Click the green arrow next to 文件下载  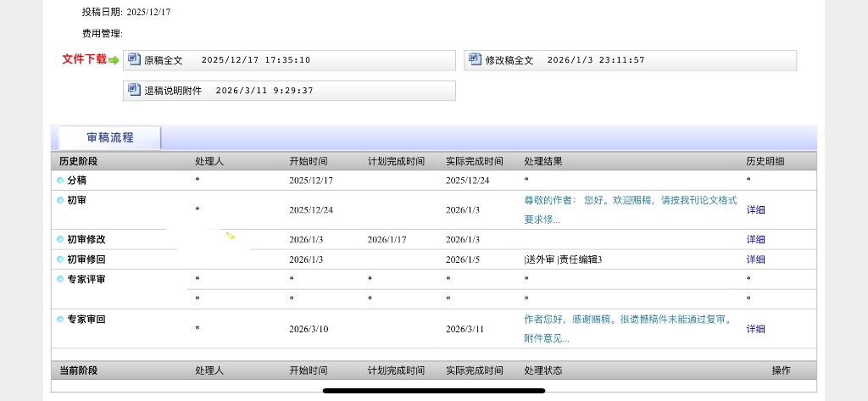click(114, 60)
